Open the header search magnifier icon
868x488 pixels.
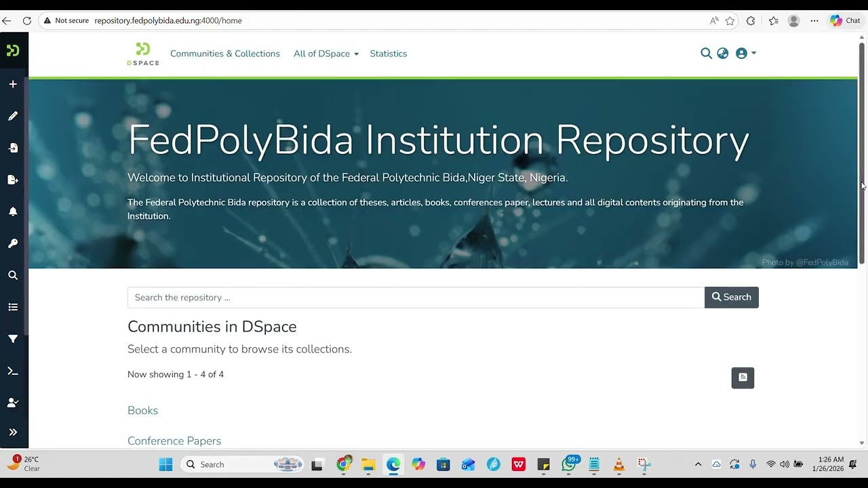706,54
